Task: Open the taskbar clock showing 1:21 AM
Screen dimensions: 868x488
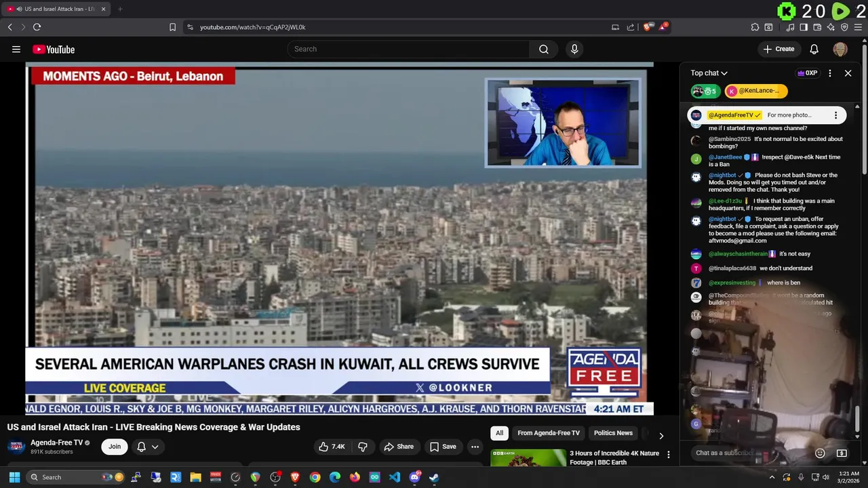Action: 848,477
